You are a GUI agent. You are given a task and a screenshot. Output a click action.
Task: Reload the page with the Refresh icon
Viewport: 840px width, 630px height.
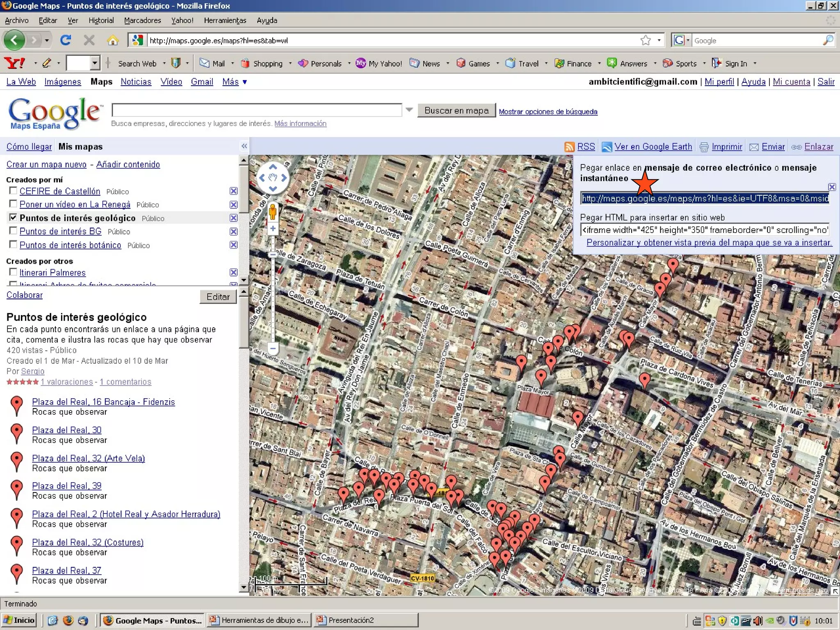pos(66,40)
